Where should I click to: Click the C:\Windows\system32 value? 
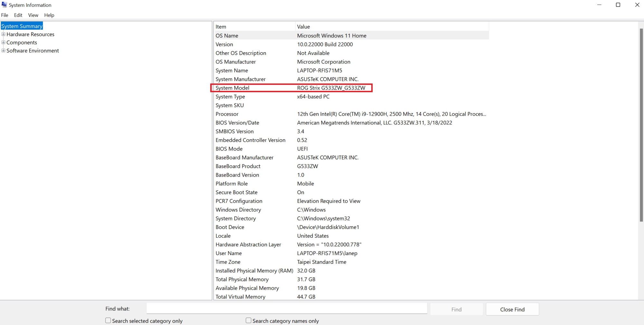(323, 219)
